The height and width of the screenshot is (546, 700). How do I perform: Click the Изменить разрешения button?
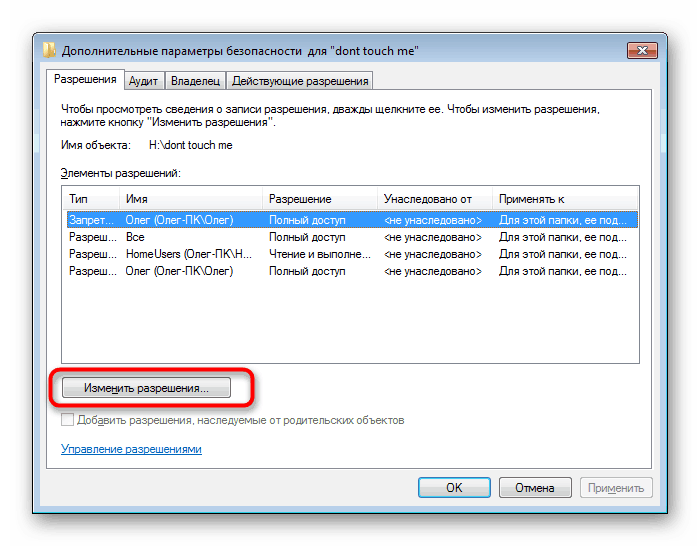coord(146,388)
